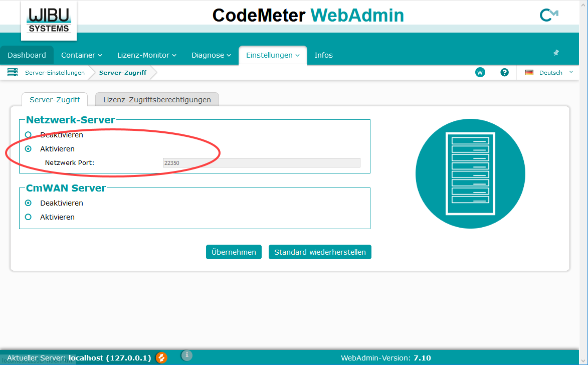Open the Lizenz-Monitor dropdown menu

[x=146, y=55]
